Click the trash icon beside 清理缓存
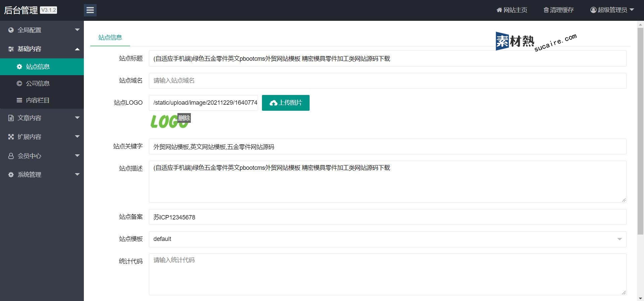Screen dimensions: 644x301 (546, 10)
